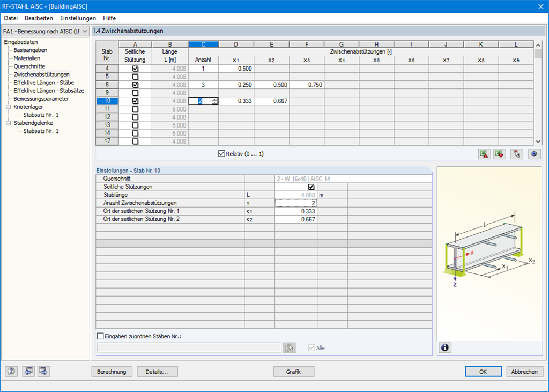This screenshot has width=549, height=392.
Task: Go to next input window arrow icon
Action: point(43,371)
